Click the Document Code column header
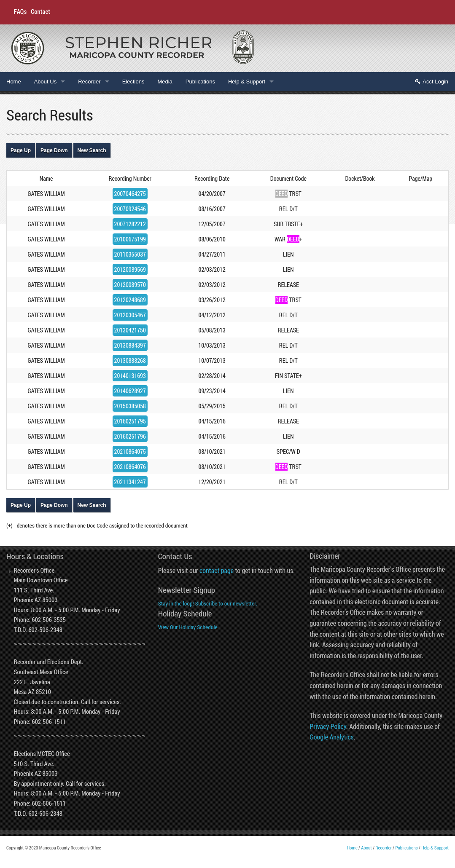The height and width of the screenshot is (868, 455). tap(288, 179)
